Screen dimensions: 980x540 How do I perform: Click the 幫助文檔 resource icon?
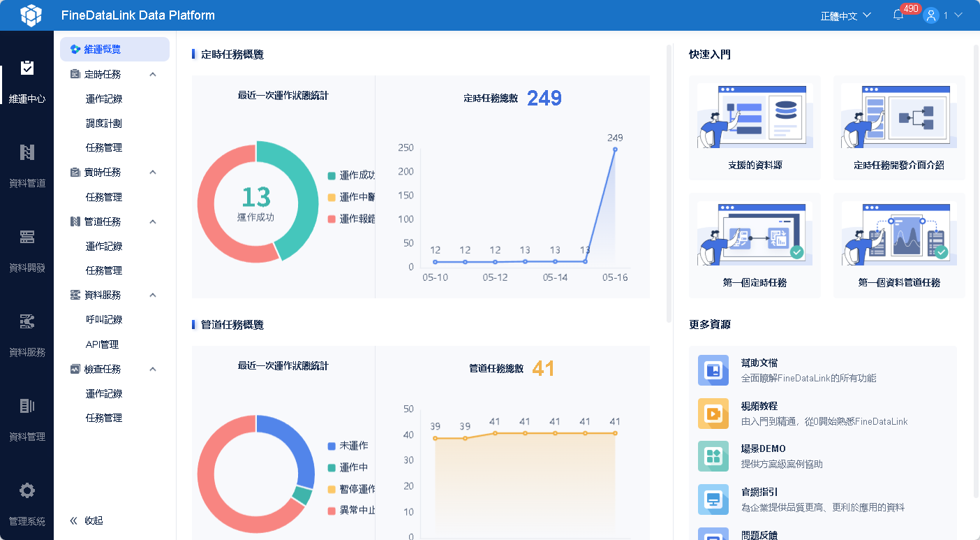click(x=713, y=370)
